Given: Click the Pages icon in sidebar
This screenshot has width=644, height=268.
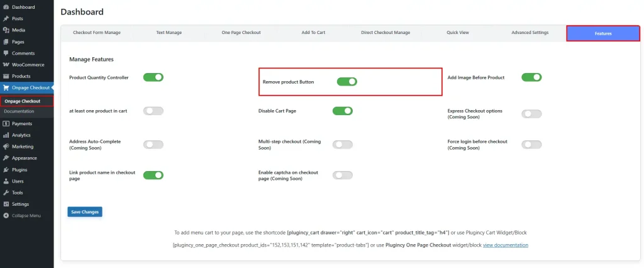Looking at the screenshot, I should pos(6,42).
